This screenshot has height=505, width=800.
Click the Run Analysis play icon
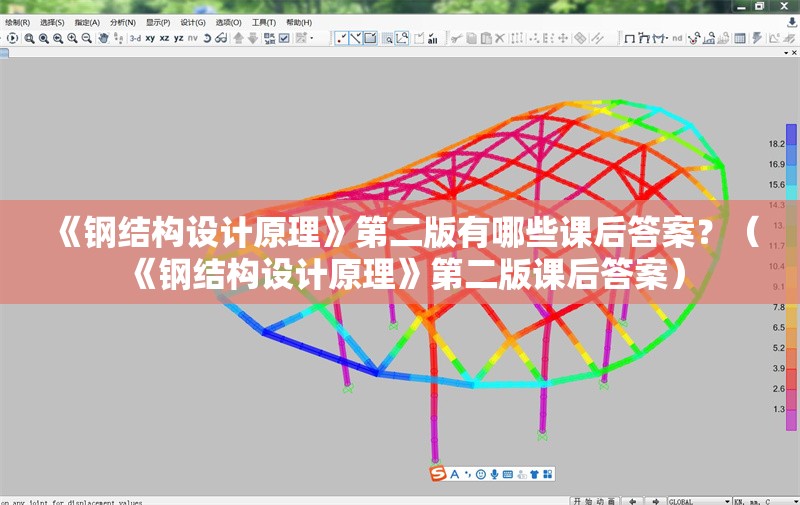13,38
